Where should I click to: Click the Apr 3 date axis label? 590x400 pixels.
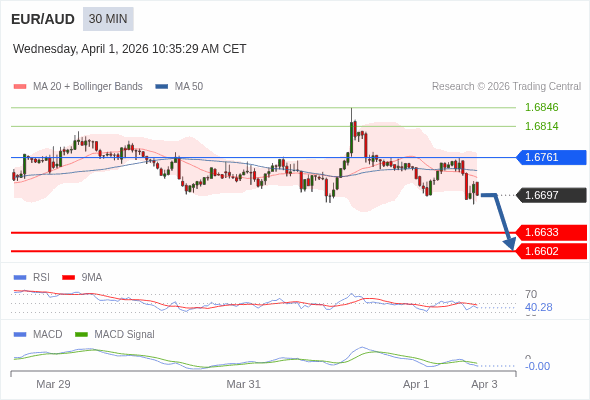tap(484, 384)
